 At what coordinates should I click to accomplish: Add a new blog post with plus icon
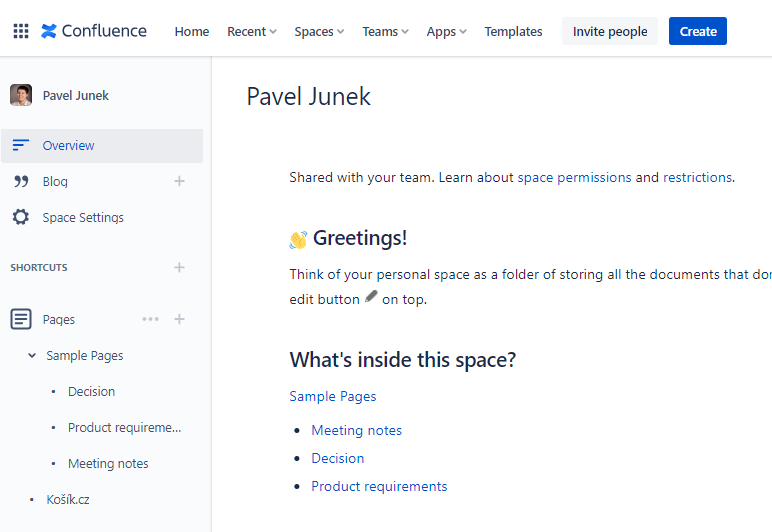179,181
